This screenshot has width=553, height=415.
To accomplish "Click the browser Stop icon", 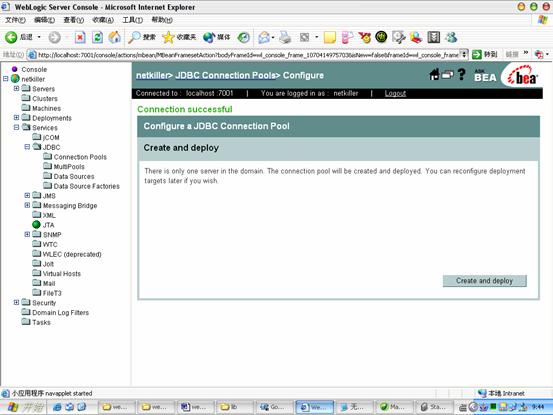I will (80, 37).
